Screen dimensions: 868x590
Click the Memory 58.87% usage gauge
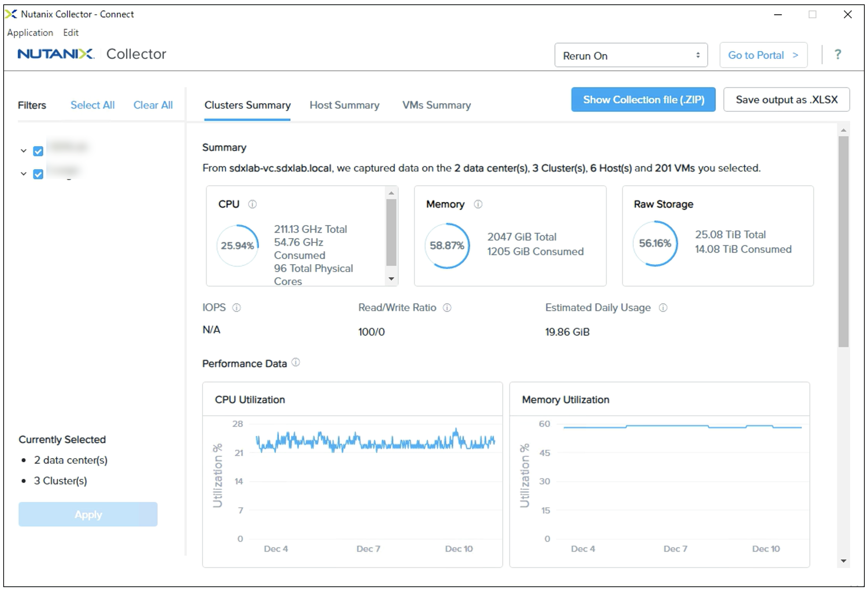pos(447,245)
